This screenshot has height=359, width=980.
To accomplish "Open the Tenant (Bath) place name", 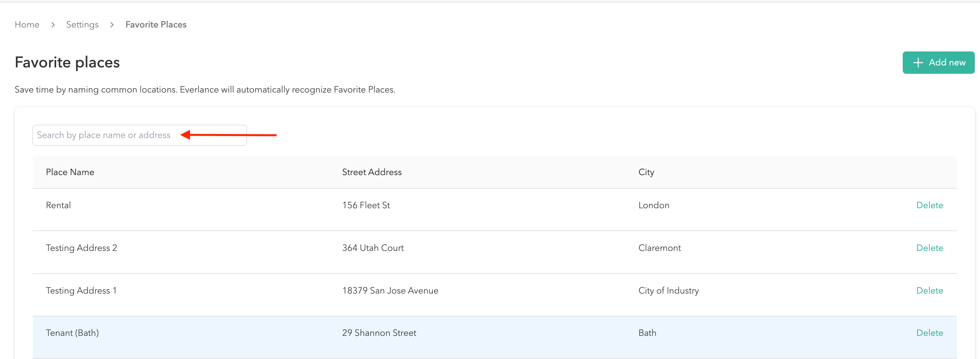I will click(x=73, y=333).
